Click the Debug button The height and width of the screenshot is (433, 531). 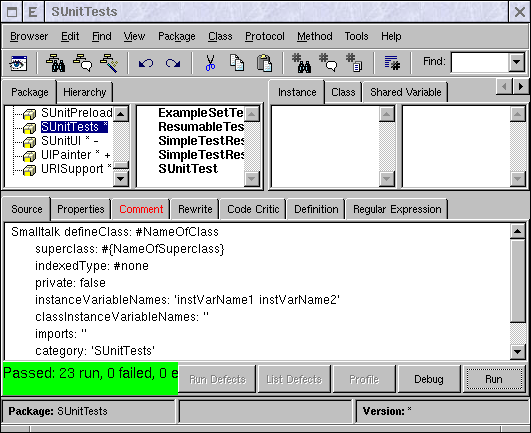click(x=429, y=379)
